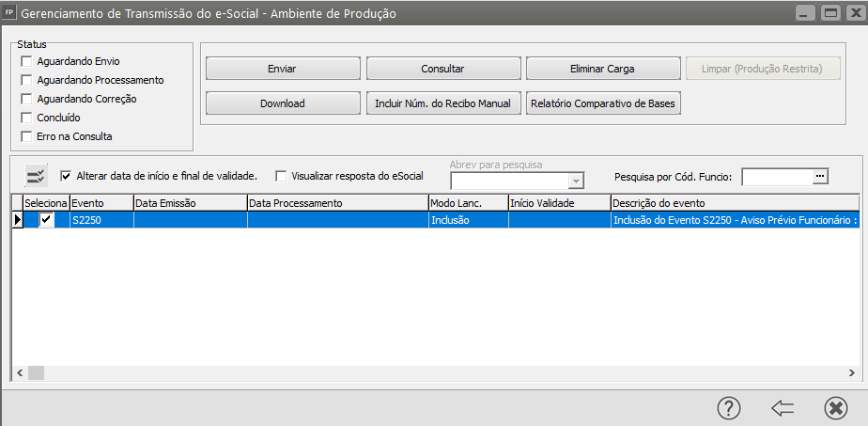Click the round X close icon
Viewport: 868px width, 426px height.
835,408
